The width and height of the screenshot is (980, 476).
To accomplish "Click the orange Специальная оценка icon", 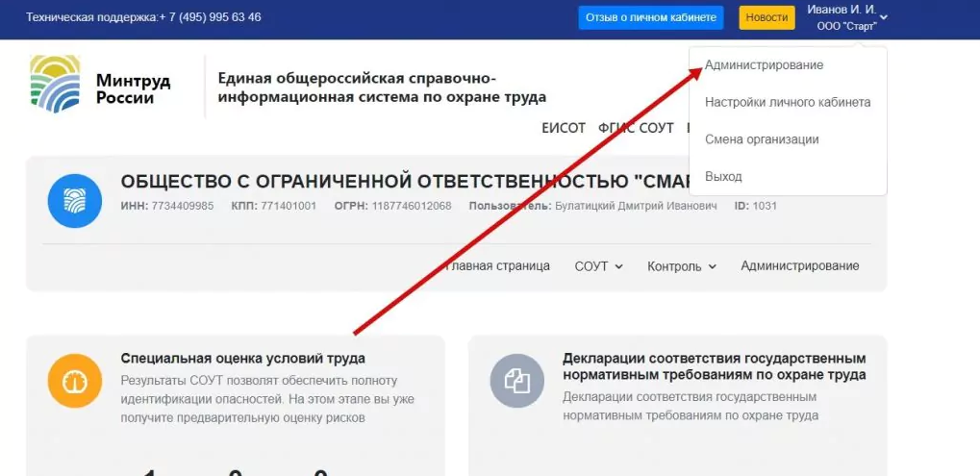I will coord(74,381).
